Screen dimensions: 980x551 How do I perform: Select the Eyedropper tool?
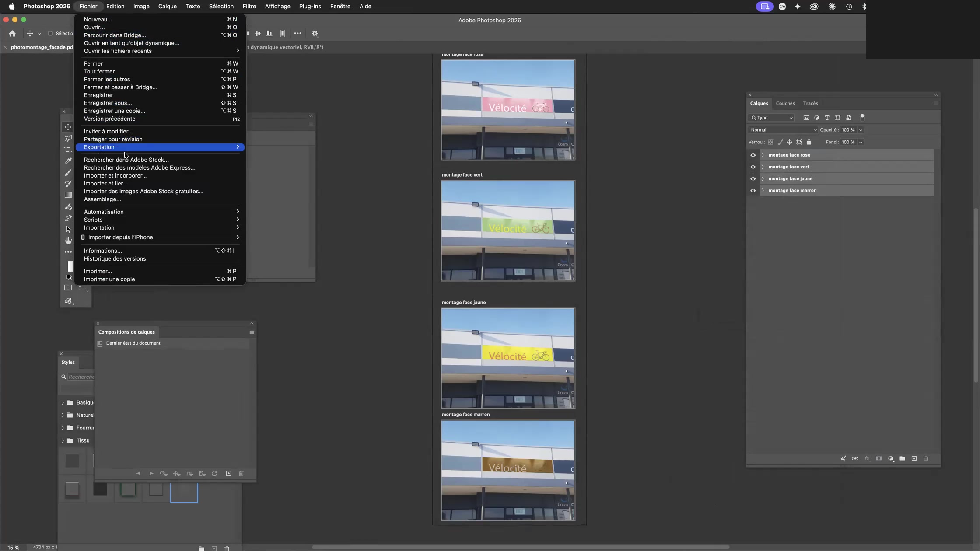click(68, 161)
